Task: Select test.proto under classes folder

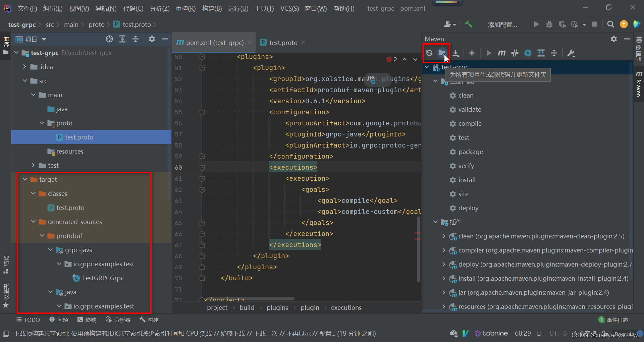Action: point(70,208)
